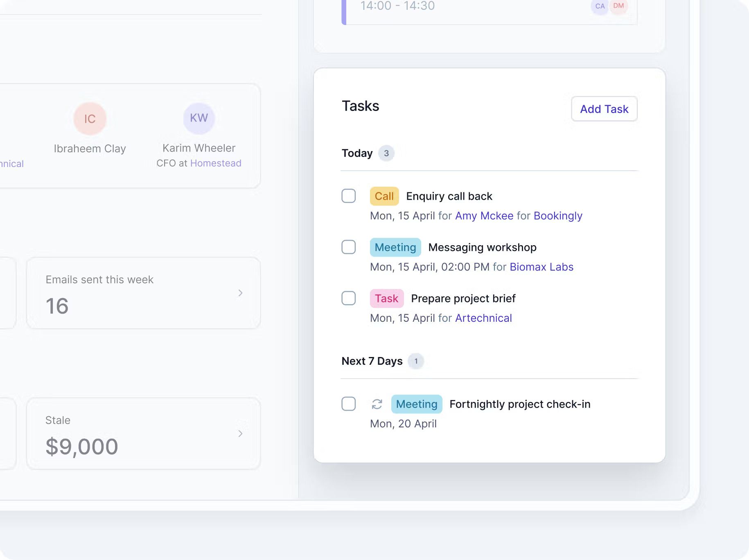Click the Karim Wheeler name
The image size is (749, 560).
point(199,148)
